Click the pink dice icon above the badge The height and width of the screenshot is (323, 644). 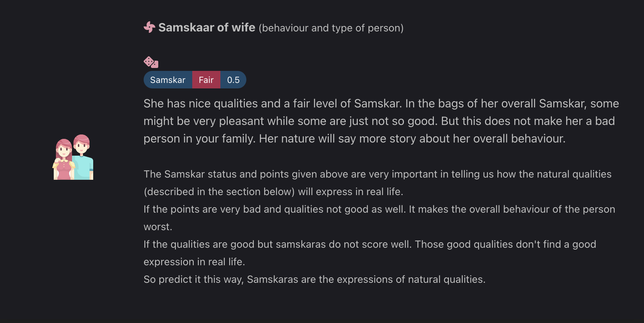tap(151, 62)
